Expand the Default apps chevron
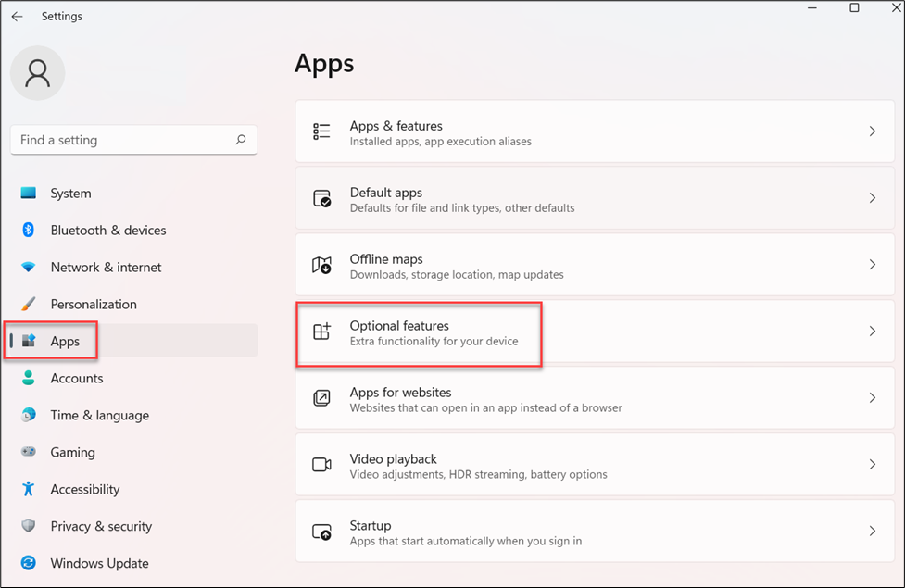Viewport: 905px width, 588px height. (x=872, y=198)
